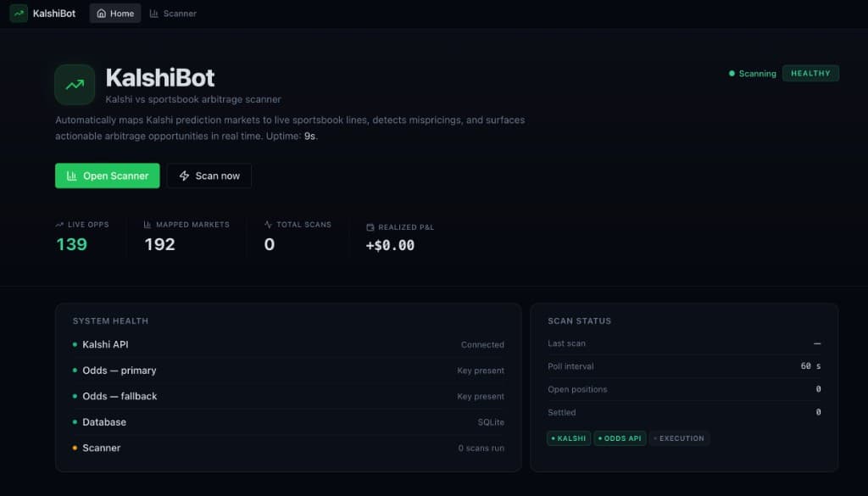The width and height of the screenshot is (868, 496).
Task: Open the scanner via Open Scanner
Action: [x=107, y=176]
